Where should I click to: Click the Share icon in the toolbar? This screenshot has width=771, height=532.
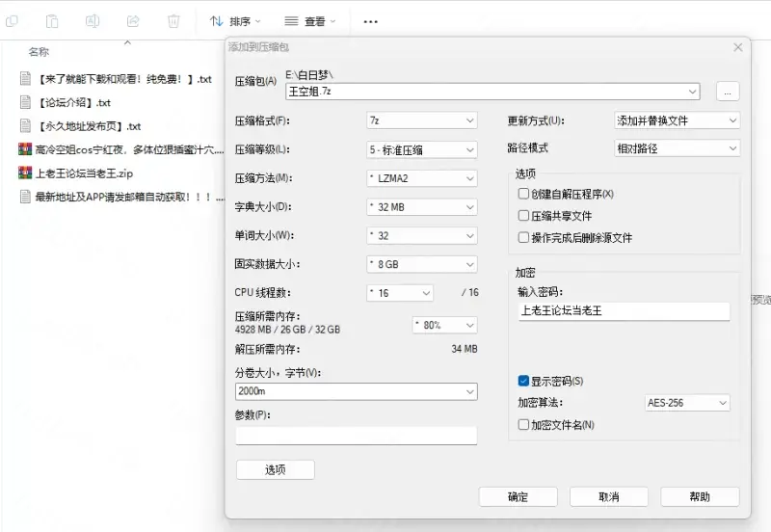(x=133, y=20)
